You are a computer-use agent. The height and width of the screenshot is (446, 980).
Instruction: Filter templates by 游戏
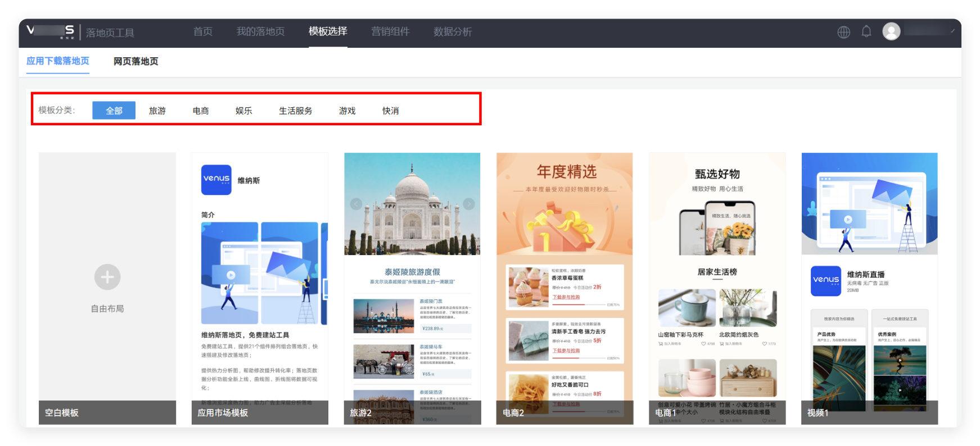pos(347,111)
